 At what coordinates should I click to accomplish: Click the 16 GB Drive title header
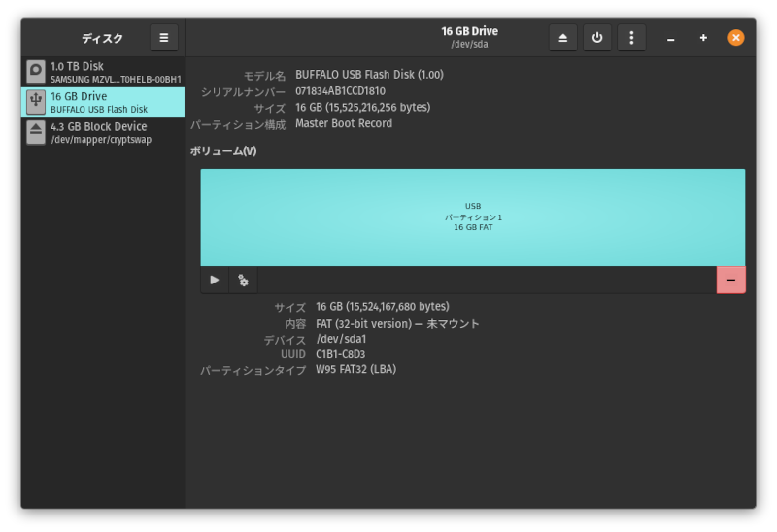click(470, 31)
